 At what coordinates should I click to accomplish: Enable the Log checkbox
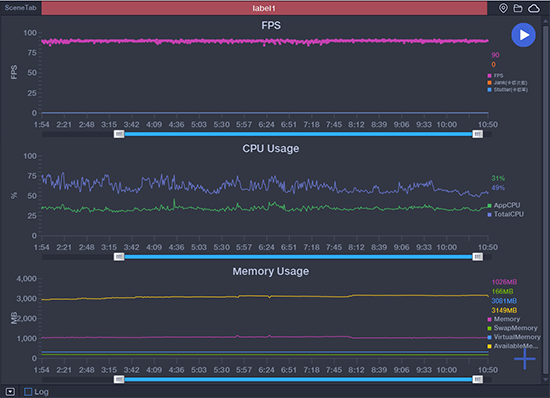(28, 392)
